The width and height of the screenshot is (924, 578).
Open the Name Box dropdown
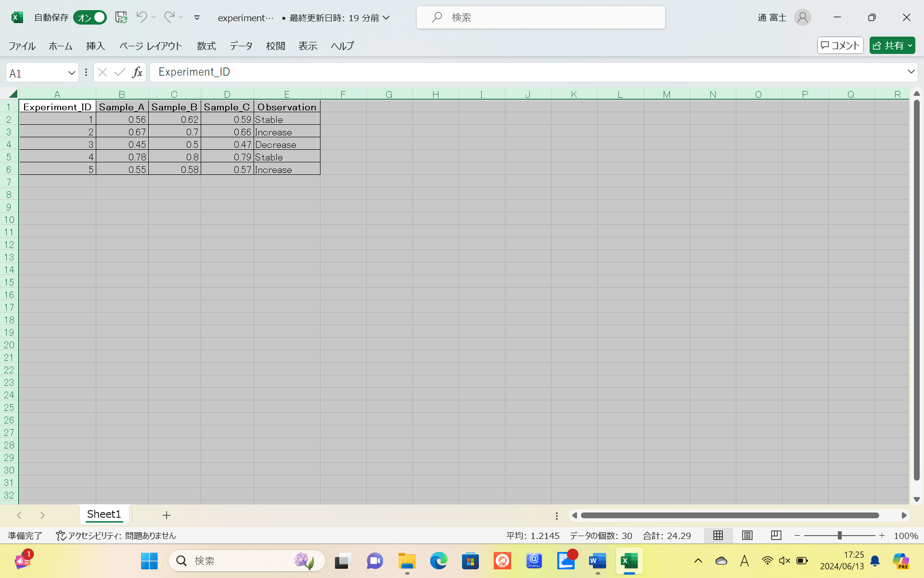point(71,72)
